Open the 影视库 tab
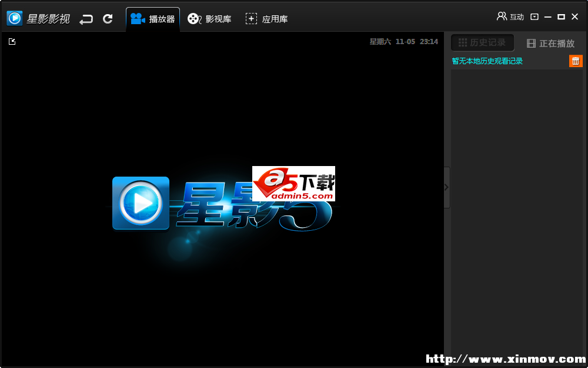The width and height of the screenshot is (588, 368). pyautogui.click(x=209, y=19)
